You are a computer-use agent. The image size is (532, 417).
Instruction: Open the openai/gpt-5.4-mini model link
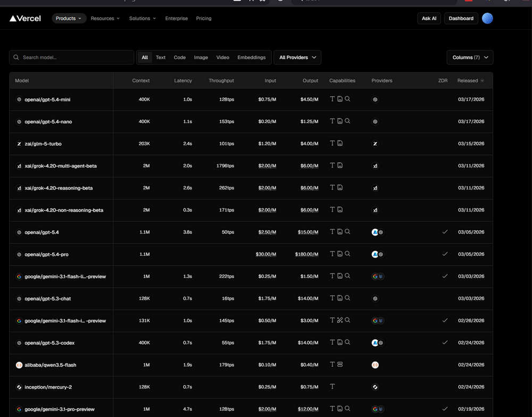coord(47,99)
